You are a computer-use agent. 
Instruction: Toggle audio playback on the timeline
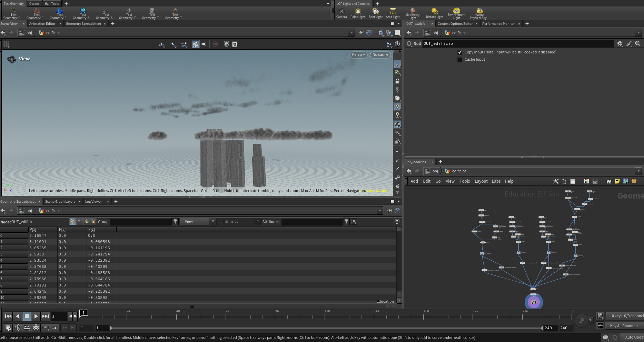click(18, 328)
